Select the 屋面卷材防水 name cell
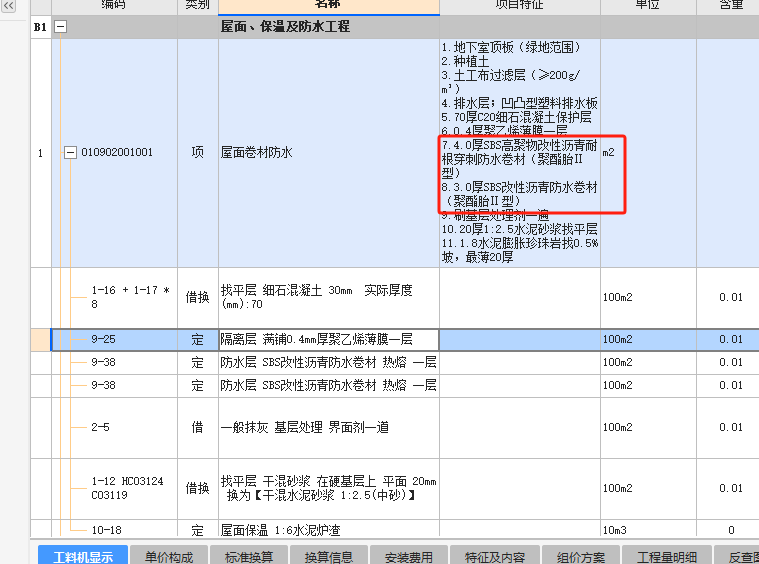 coord(329,153)
